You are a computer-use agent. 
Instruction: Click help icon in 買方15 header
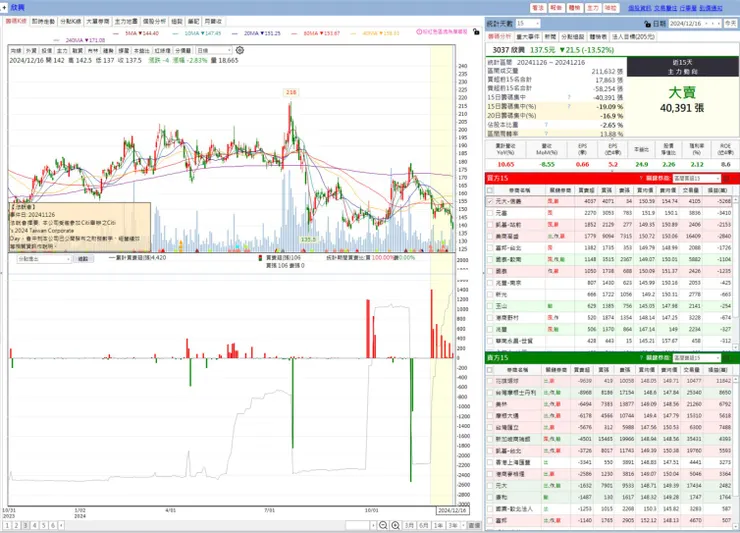[x=641, y=178]
